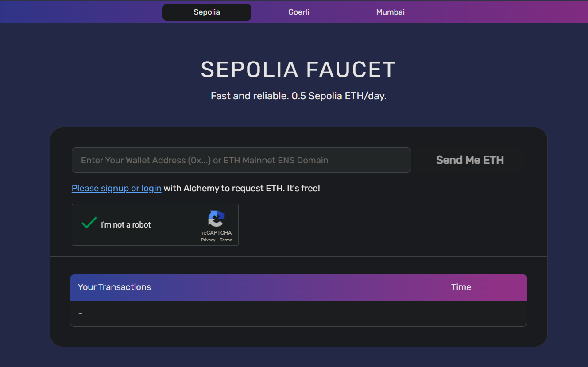Click the 0.5 Sepolia ETH/day subtitle
588x367 pixels.
pyautogui.click(x=299, y=96)
